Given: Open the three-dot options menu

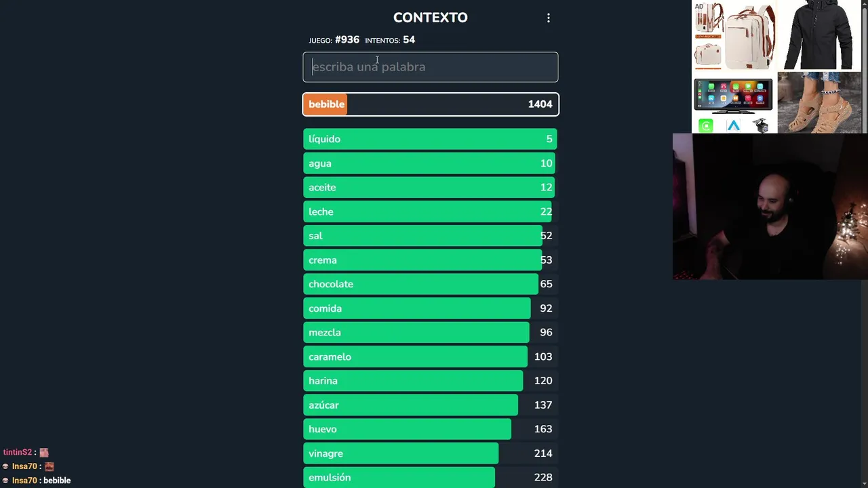Looking at the screenshot, I should point(549,18).
